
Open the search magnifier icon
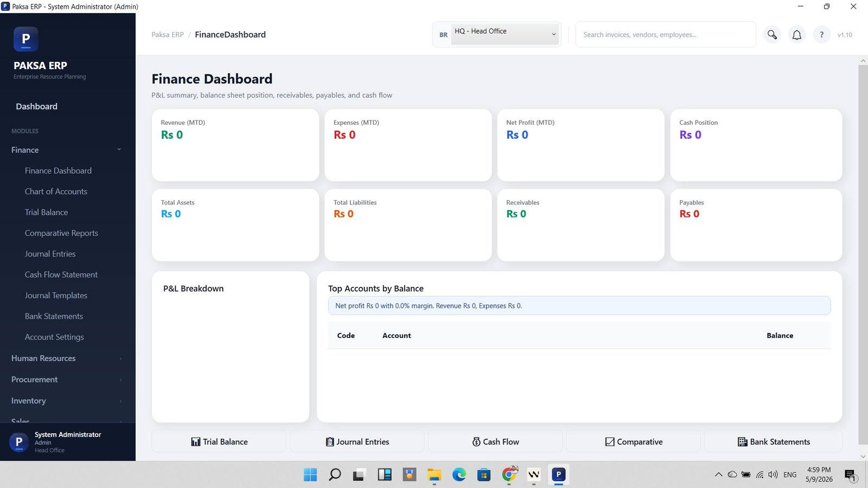click(x=772, y=35)
